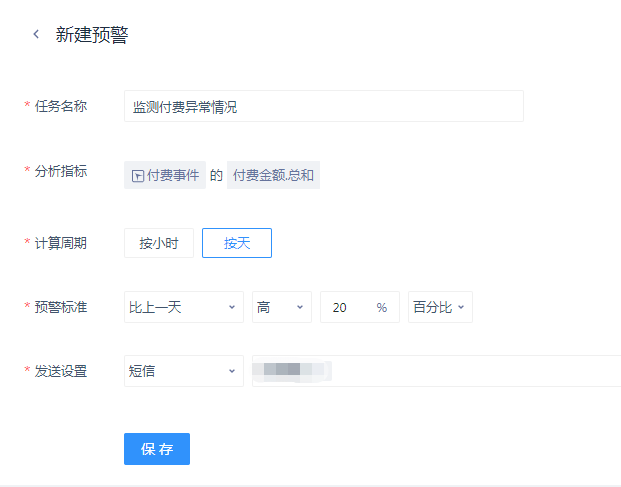
Task: Click the back arrow beside 新建预警
Action: [37, 35]
